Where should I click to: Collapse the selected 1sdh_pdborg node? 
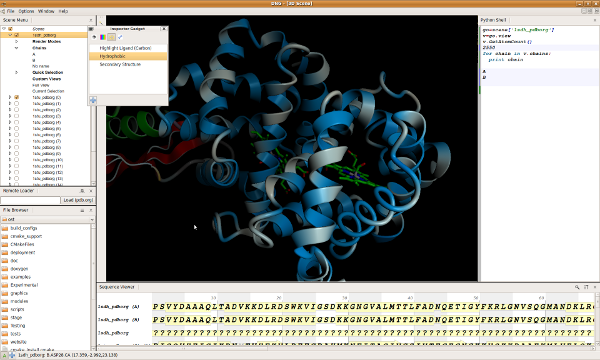click(x=10, y=35)
